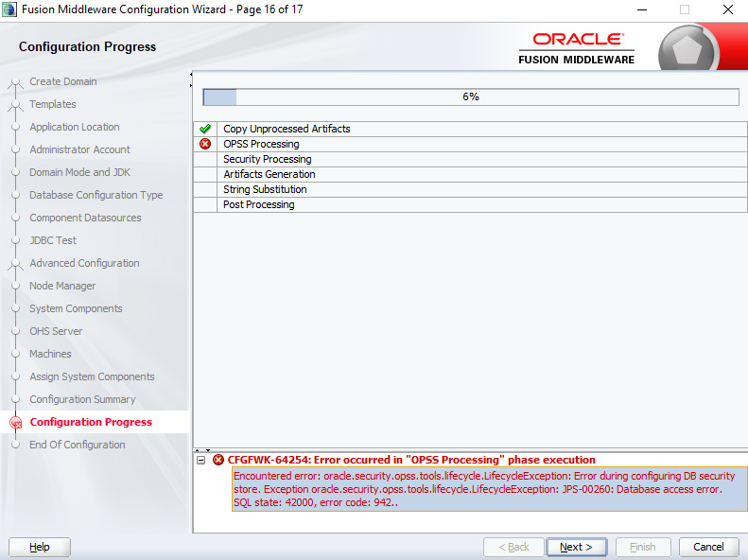Click the red error icon next to CFGFWK-64254

coord(218,460)
